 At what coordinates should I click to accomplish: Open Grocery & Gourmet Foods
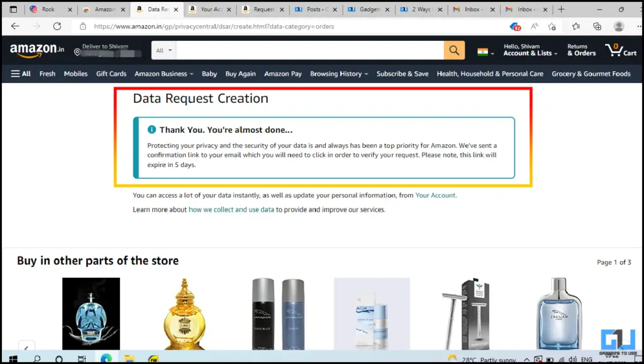point(591,74)
